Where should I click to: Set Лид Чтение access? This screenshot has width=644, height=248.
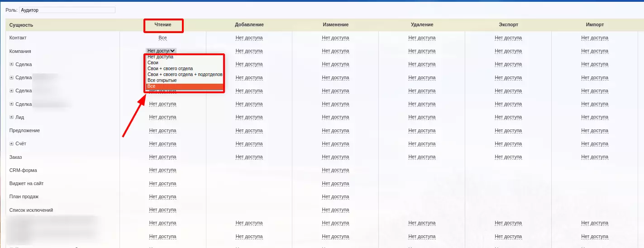pyautogui.click(x=162, y=117)
